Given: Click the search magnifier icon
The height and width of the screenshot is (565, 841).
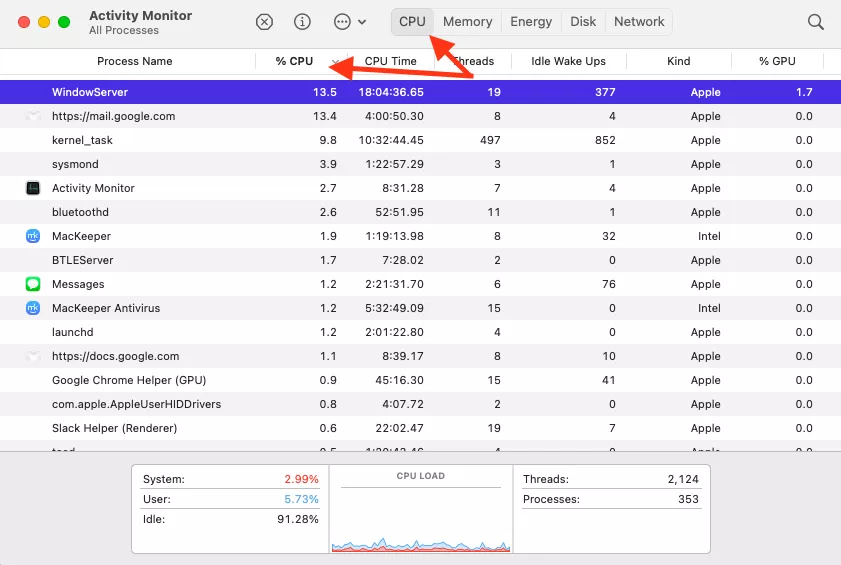Looking at the screenshot, I should click(816, 22).
